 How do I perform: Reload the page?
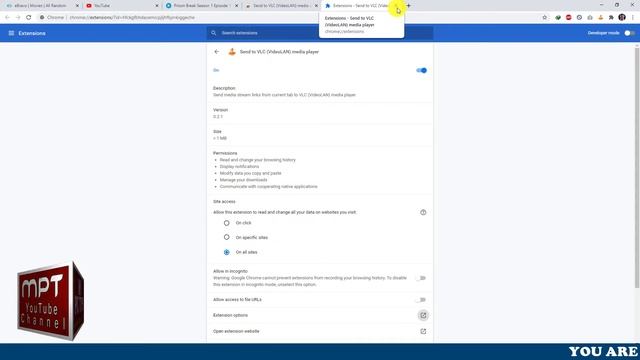point(29,18)
